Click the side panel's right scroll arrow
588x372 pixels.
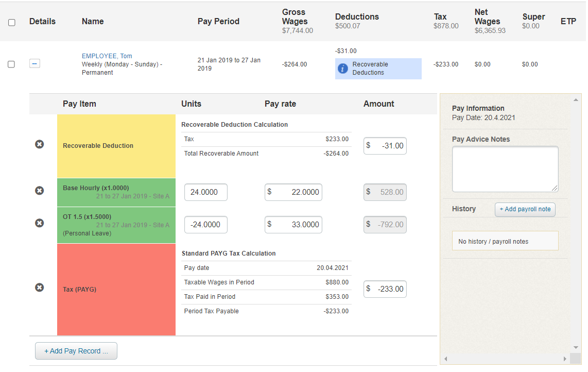[x=565, y=359]
